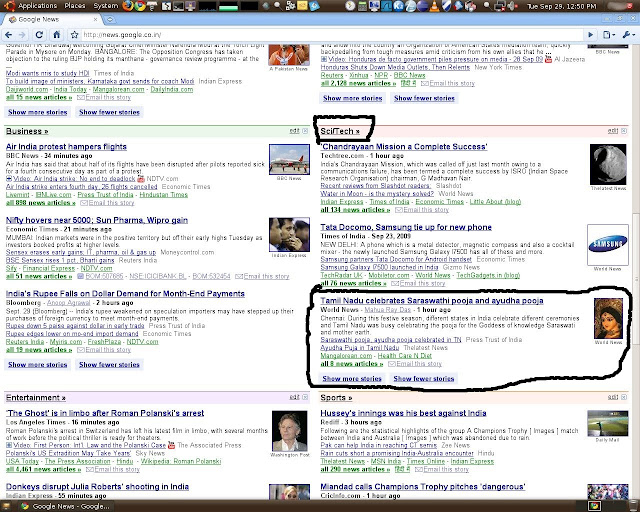Screen dimensions: 640x512
Task: Open the browser home page icon
Action: [x=57, y=35]
